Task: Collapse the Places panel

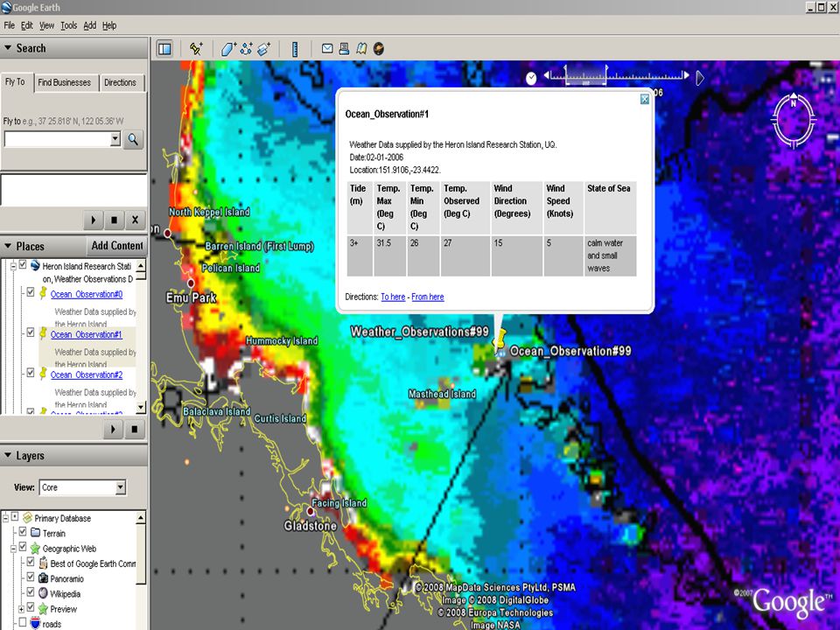Action: (8, 246)
